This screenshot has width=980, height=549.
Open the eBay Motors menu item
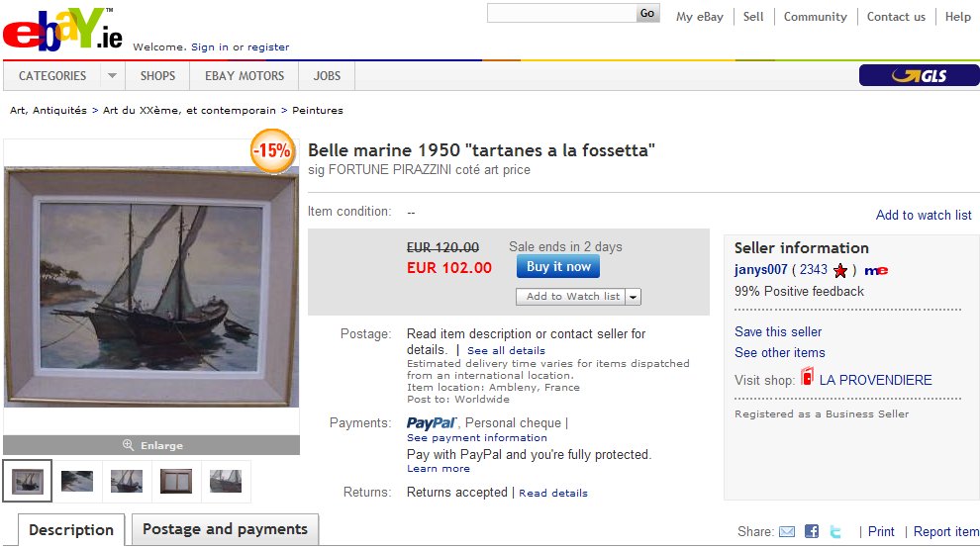point(245,76)
